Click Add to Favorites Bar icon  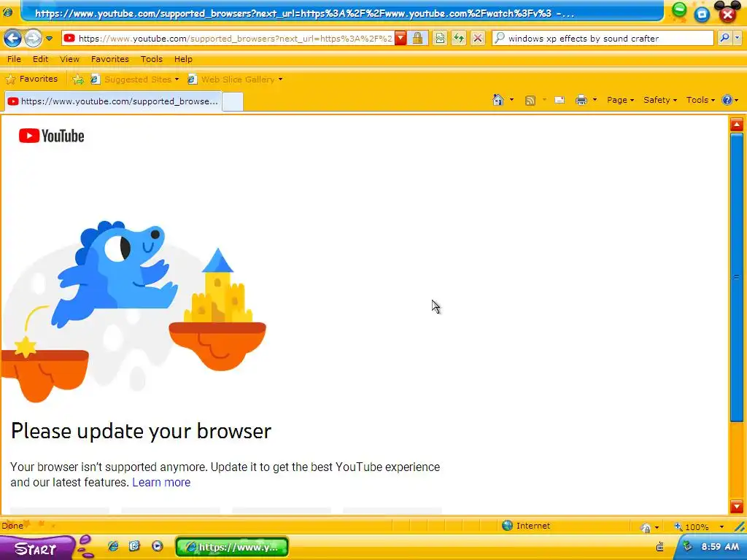pos(77,79)
